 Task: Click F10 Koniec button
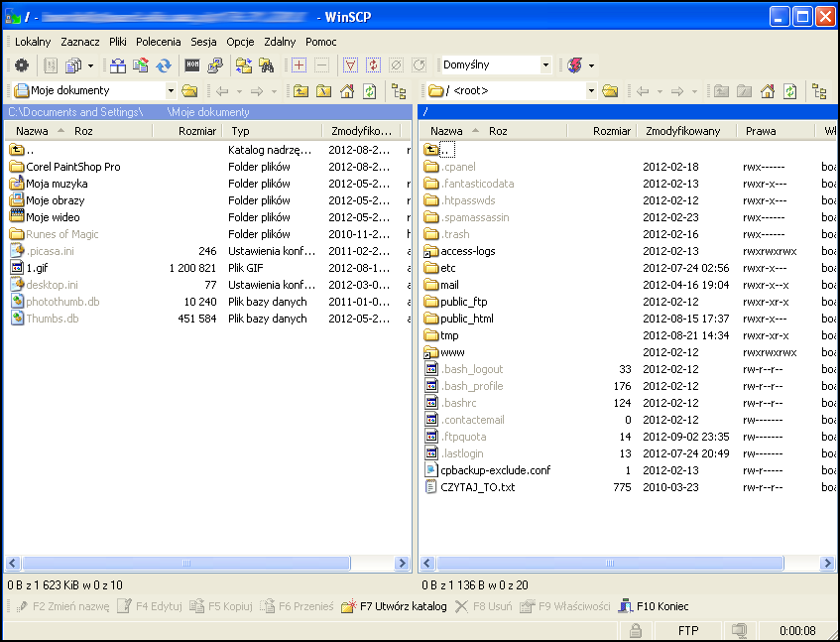pos(653,606)
